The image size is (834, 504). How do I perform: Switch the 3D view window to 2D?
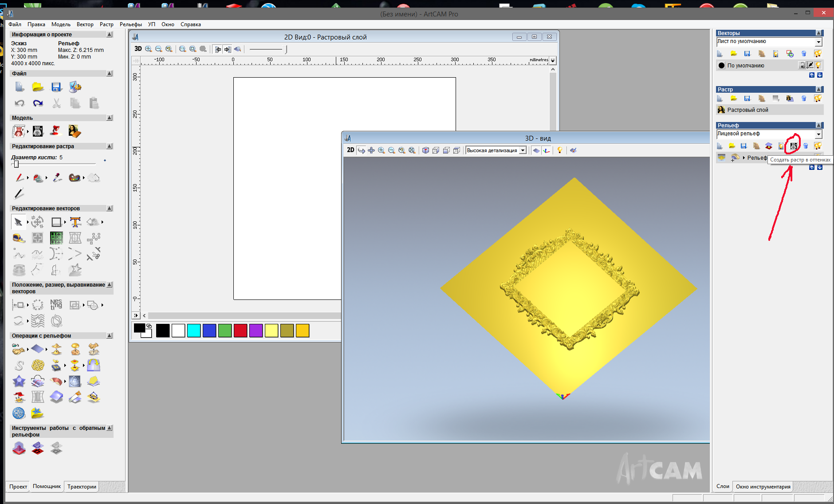click(x=350, y=150)
